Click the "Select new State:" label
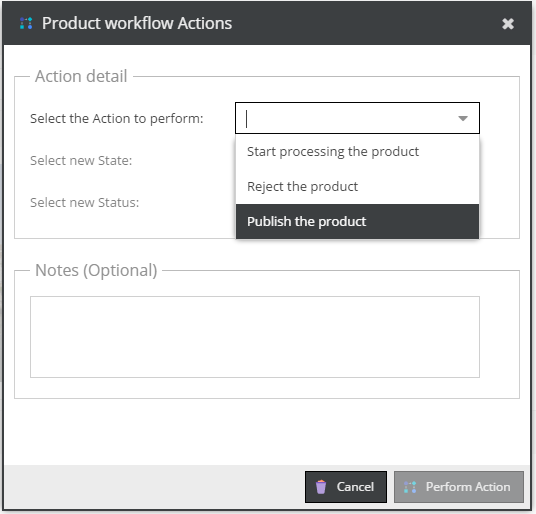536x514 pixels. [81, 161]
